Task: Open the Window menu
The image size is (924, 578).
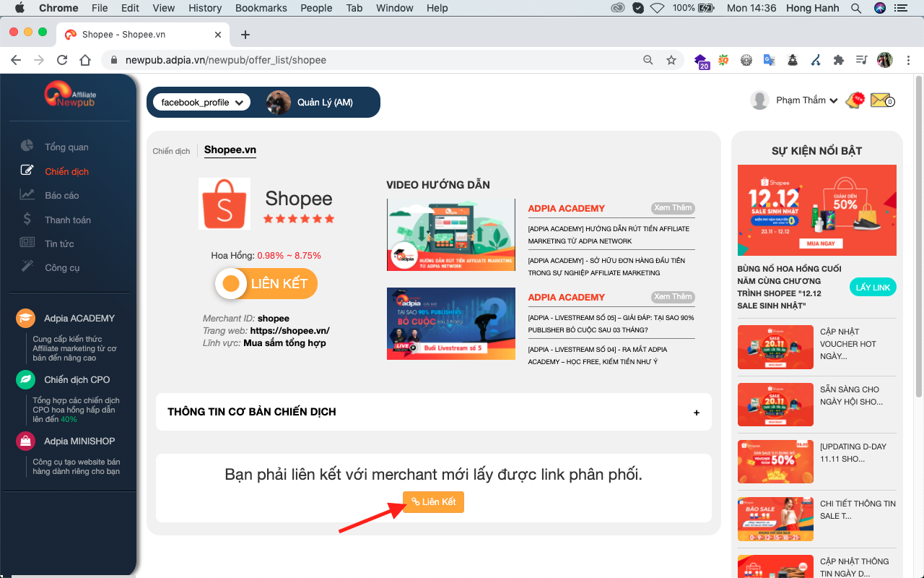Action: coord(395,8)
